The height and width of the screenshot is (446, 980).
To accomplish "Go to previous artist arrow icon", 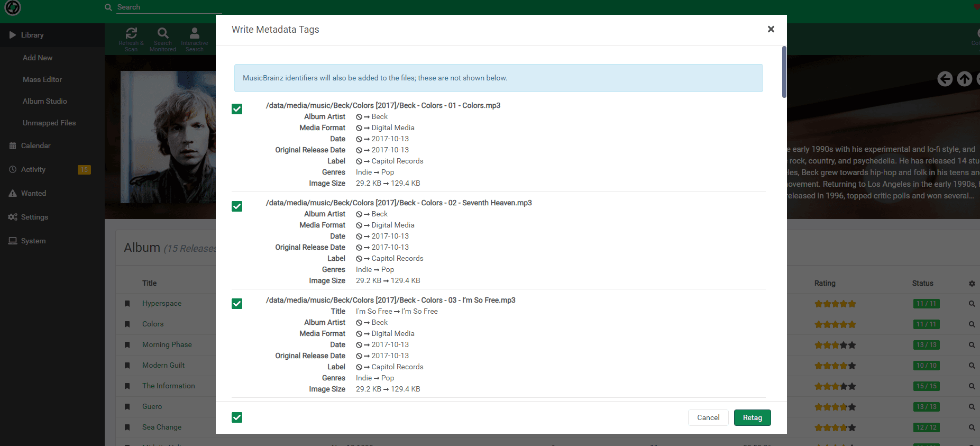I will (x=945, y=79).
